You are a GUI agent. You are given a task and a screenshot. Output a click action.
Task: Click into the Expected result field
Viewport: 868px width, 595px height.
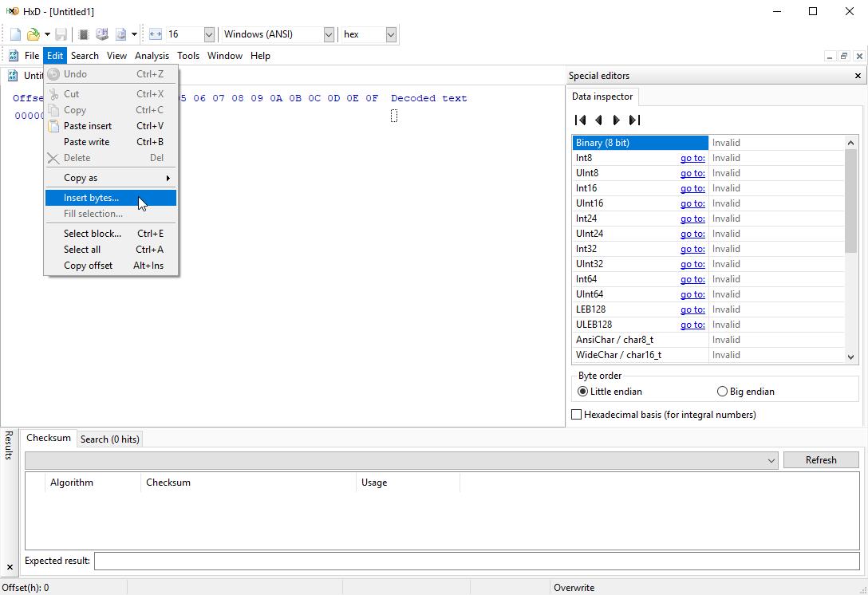(476, 561)
